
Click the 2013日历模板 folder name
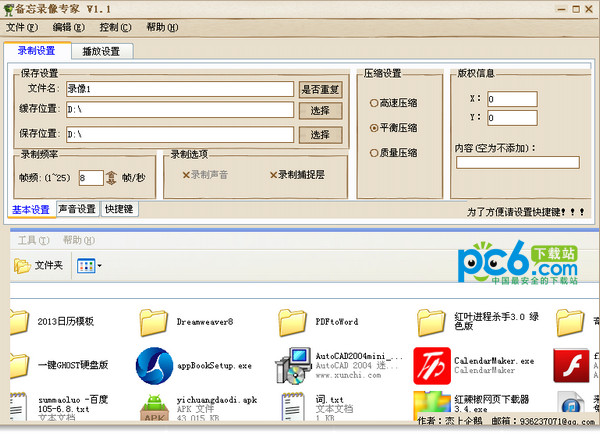pos(65,321)
